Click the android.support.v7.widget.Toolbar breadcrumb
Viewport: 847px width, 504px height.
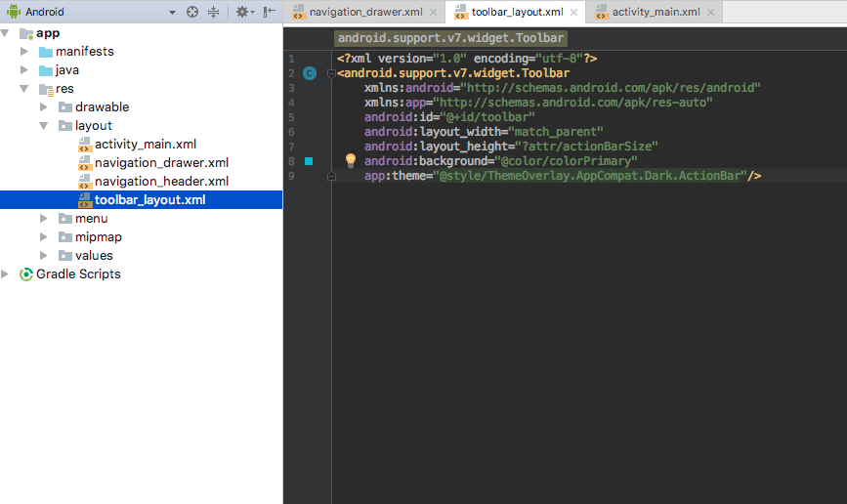tap(450, 38)
